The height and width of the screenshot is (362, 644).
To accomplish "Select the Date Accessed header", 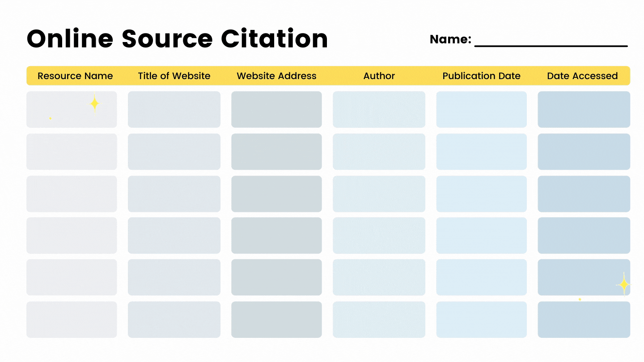I will (582, 76).
